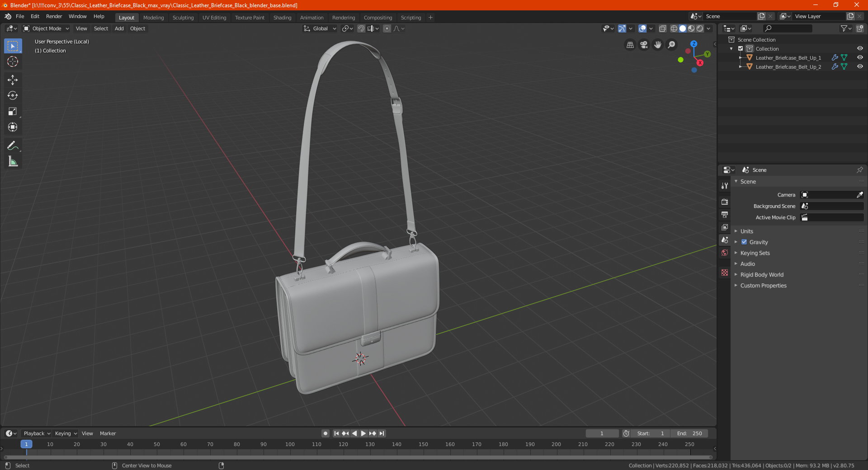Screen dimensions: 868x470
Task: Open the Tool properties tab
Action: [x=725, y=186]
